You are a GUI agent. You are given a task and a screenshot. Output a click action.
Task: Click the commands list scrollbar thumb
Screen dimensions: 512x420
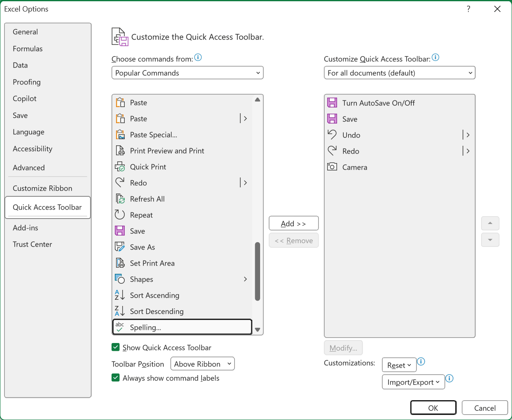(x=258, y=271)
